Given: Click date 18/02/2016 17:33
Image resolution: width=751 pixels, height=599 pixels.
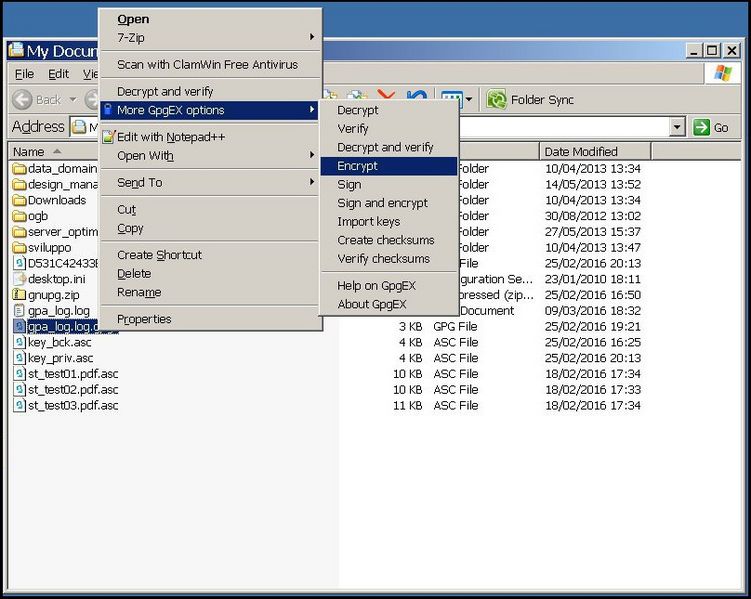Looking at the screenshot, I should [592, 390].
